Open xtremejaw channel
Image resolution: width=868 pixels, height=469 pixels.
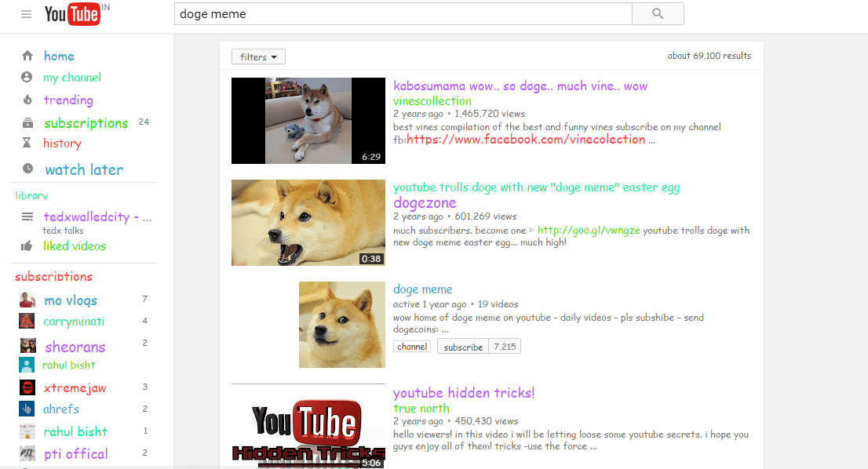[75, 387]
